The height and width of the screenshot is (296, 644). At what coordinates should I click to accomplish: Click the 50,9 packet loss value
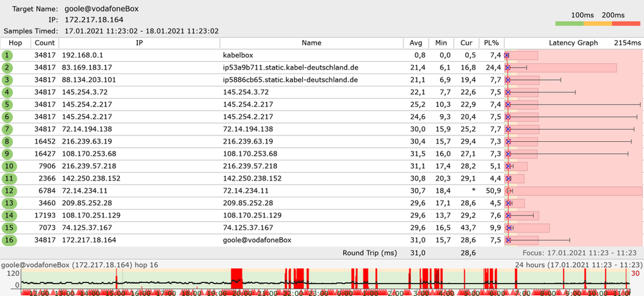[x=493, y=191]
